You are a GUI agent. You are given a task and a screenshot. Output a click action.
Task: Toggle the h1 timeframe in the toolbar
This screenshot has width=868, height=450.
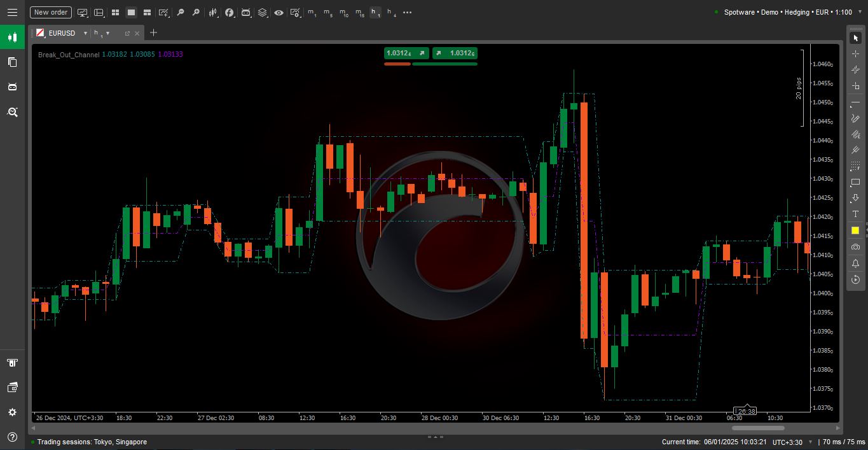(375, 12)
